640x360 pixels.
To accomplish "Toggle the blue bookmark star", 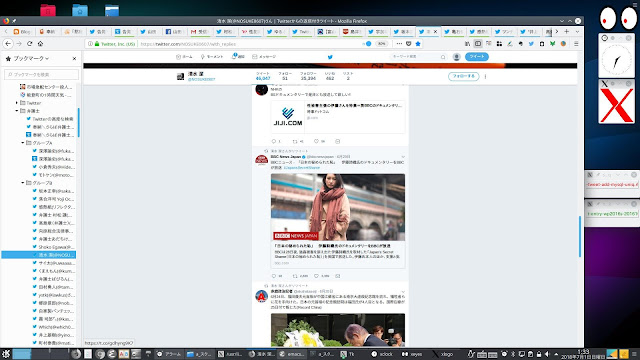I will coord(418,44).
